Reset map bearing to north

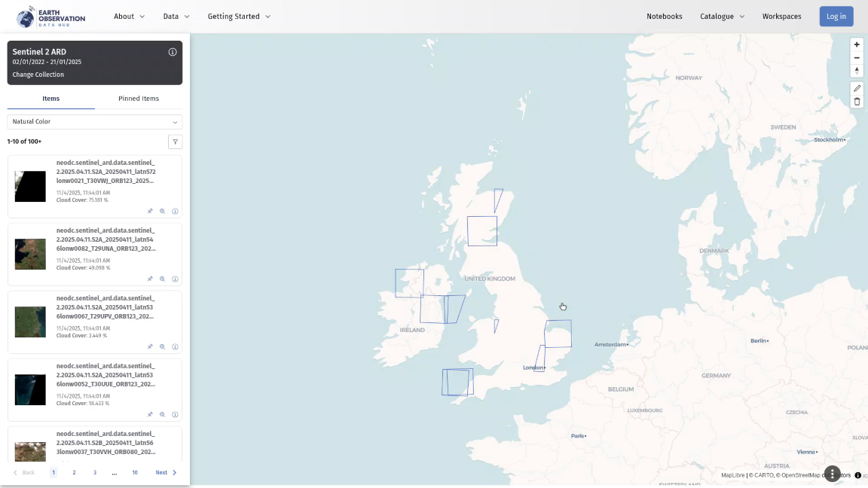[857, 71]
